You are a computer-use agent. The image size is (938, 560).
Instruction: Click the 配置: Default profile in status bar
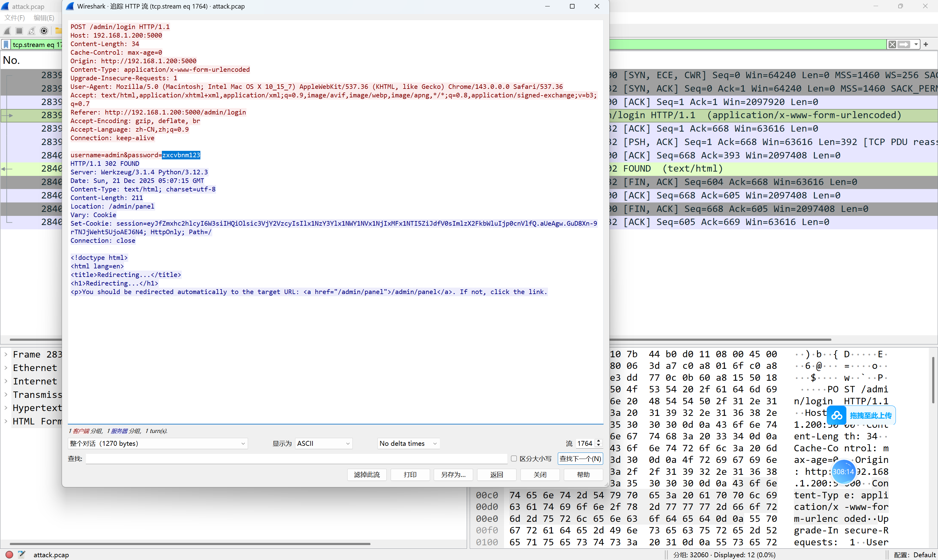[915, 555]
